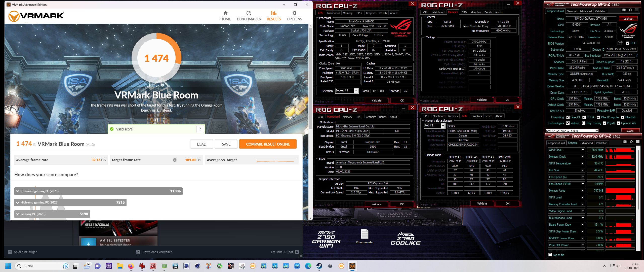Open the Board Power Draw sensor dropdown
Image resolution: width=644 pixels, height=272 pixels.
pyautogui.click(x=583, y=225)
